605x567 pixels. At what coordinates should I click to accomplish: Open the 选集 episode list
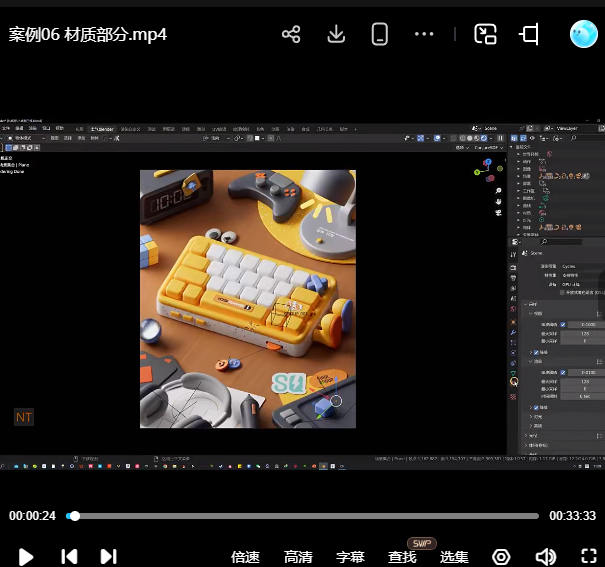click(x=454, y=557)
